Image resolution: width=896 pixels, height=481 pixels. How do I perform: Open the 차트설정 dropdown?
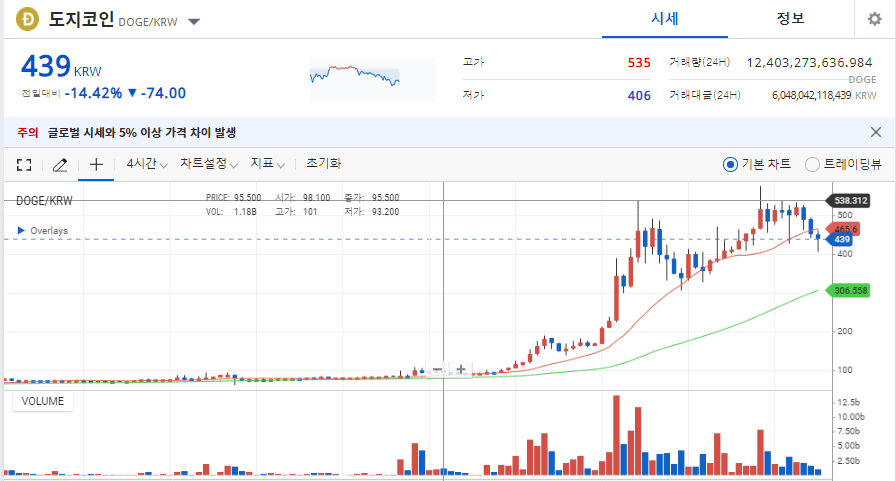209,164
